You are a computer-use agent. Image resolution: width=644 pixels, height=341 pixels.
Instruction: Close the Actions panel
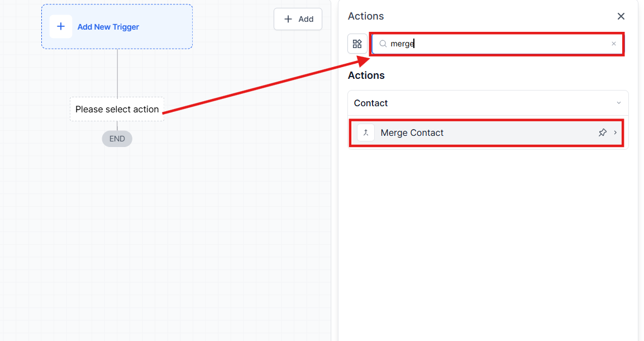click(x=621, y=16)
